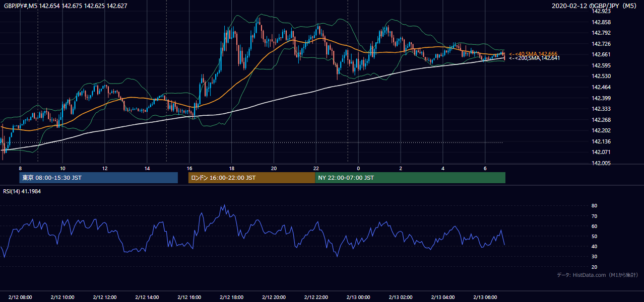This screenshot has height=302, width=644.
Task: Click hour label 16 on price chart axis
Action: point(189,168)
